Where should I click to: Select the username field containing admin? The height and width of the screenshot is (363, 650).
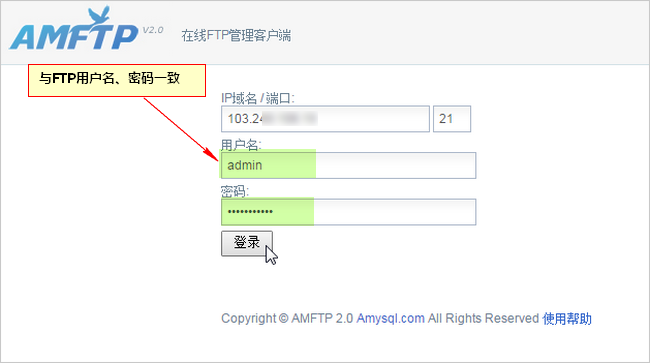(348, 165)
